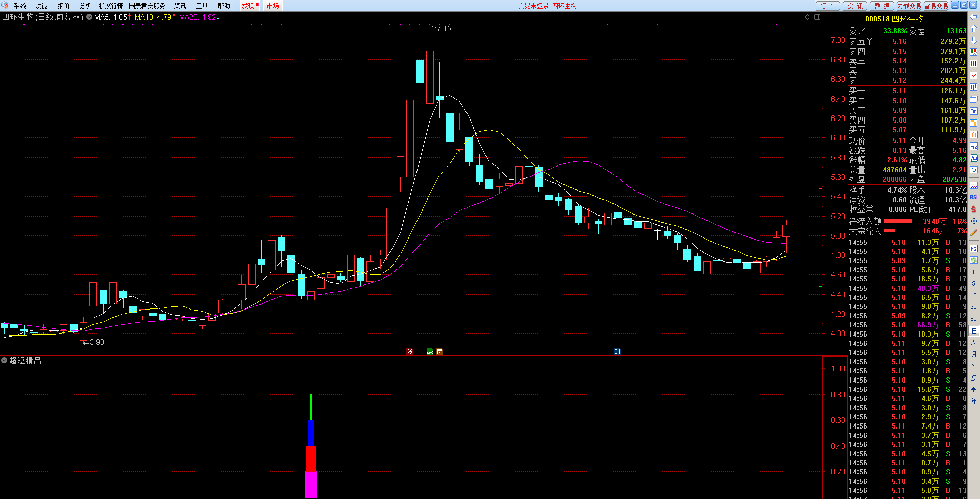This screenshot has width=980, height=499.
Task: Open the 分析 menu
Action: click(x=85, y=6)
